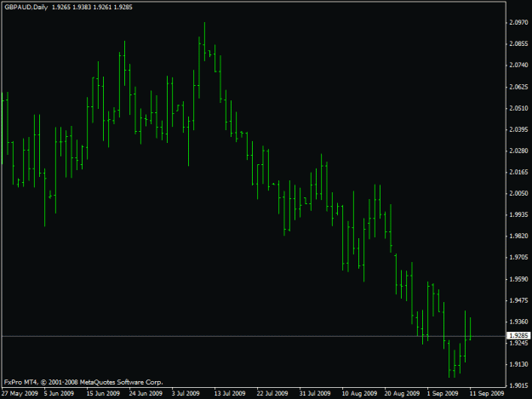Click the 2.0165 price level label
The image size is (532, 399).
[518, 172]
